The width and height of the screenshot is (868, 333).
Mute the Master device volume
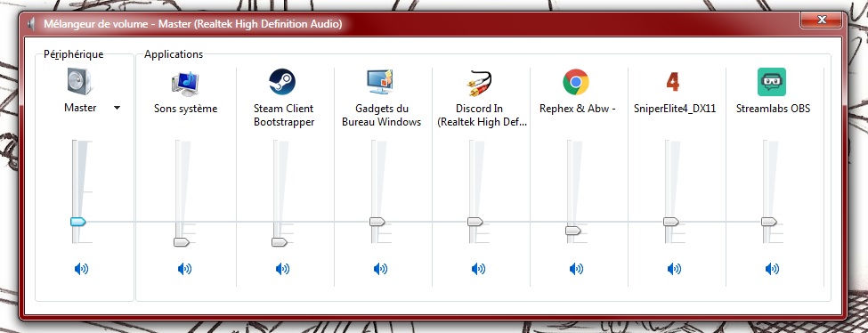tap(81, 269)
